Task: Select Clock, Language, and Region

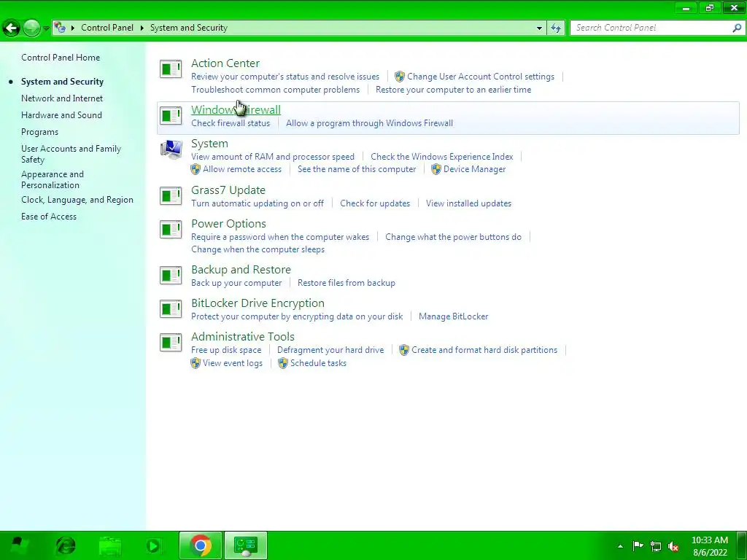Action: [77, 200]
